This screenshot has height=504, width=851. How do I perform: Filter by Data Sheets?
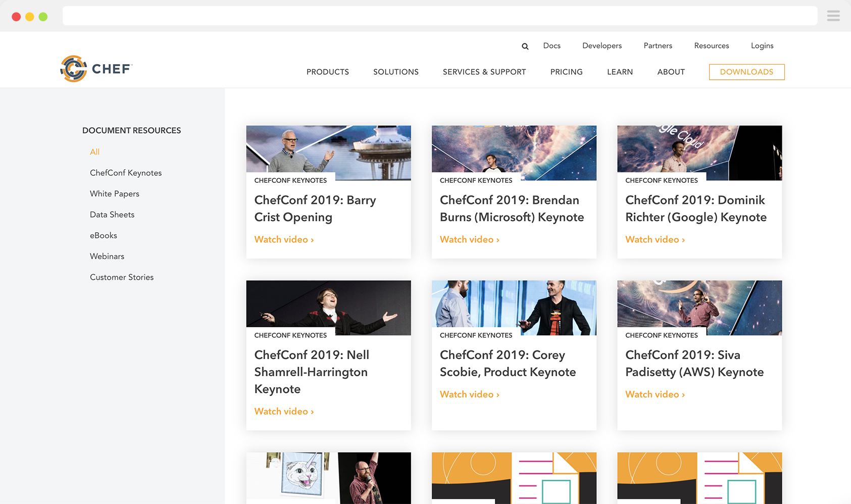coord(112,214)
